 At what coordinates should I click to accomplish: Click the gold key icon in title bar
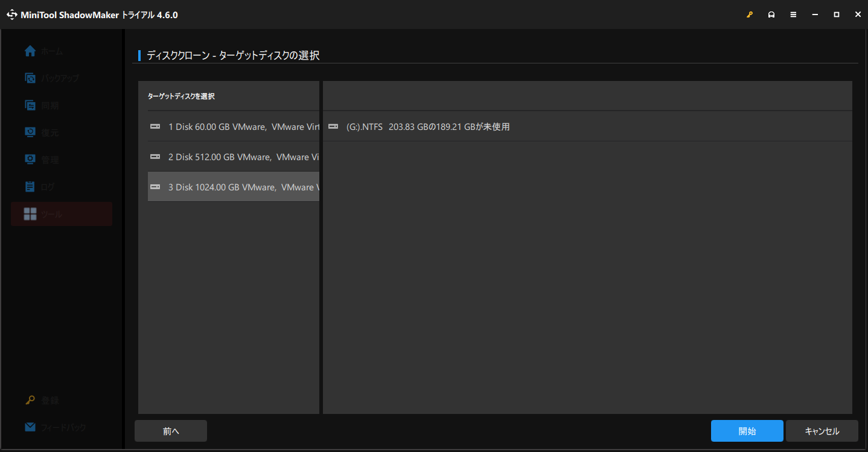tap(750, 15)
